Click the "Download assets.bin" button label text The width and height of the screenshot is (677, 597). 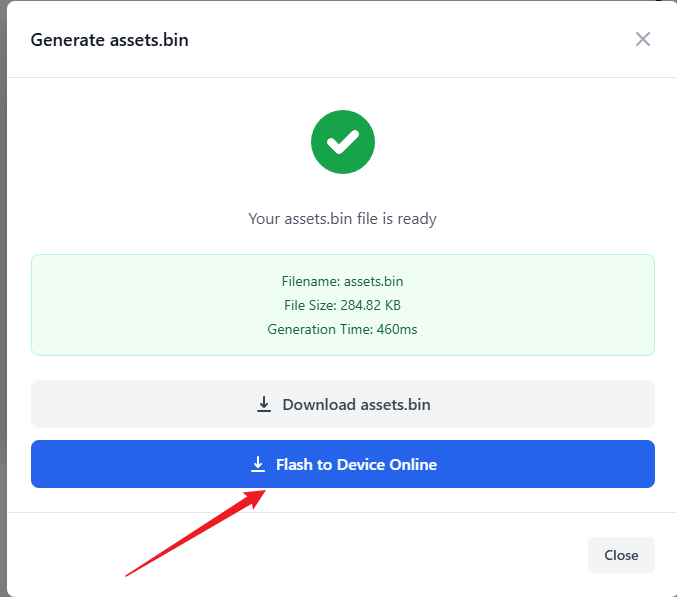coord(356,404)
